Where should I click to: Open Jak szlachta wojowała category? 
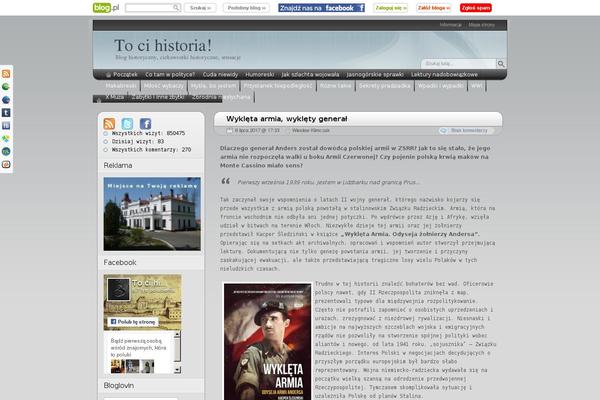coord(310,75)
